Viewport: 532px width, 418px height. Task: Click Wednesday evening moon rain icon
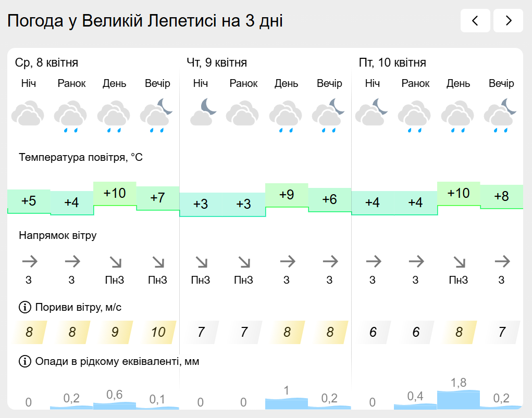157,115
